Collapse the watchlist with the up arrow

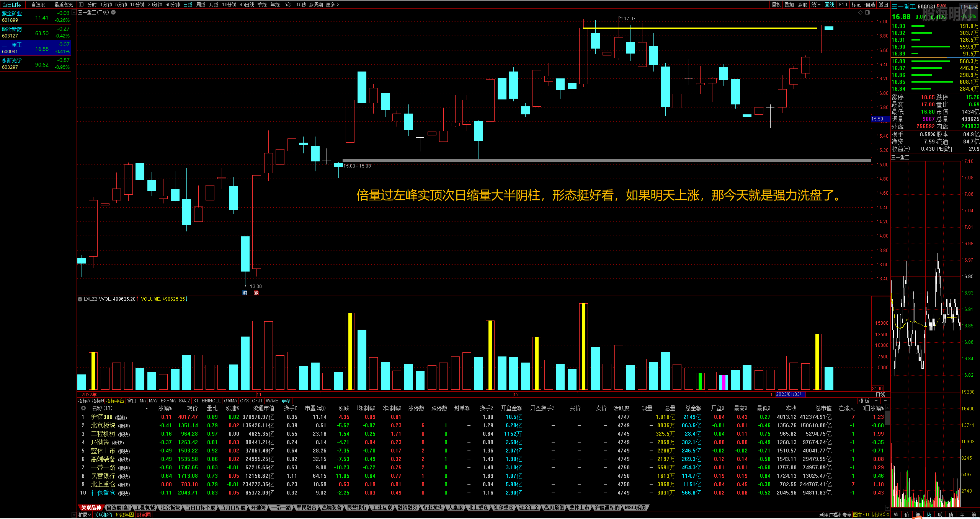(x=74, y=12)
